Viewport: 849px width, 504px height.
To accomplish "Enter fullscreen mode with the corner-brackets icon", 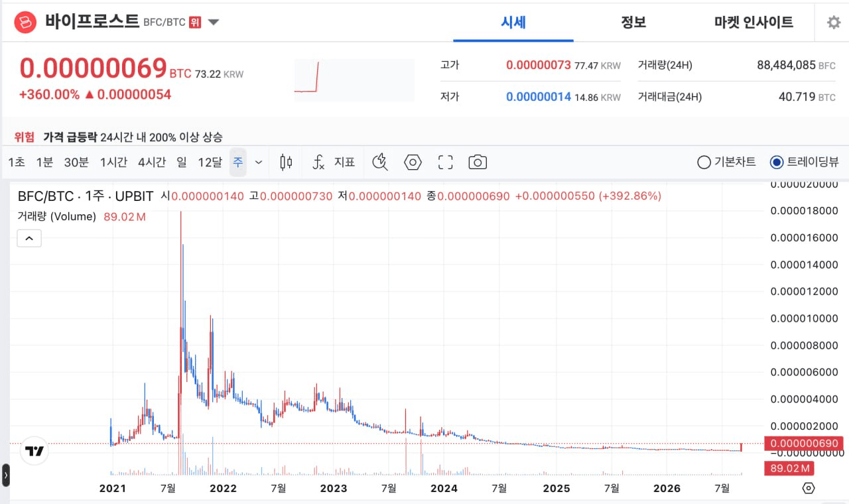I will tap(445, 162).
